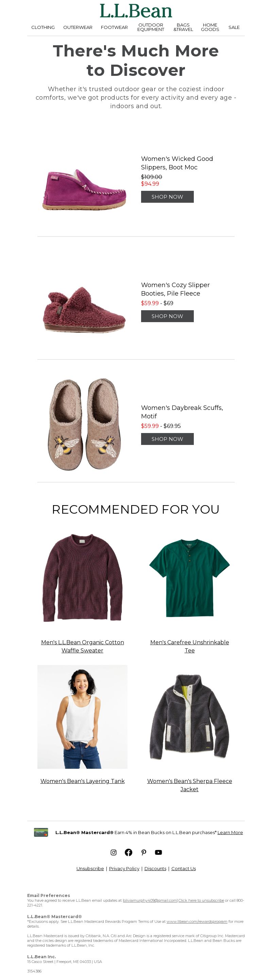Open Men's Organic Cotton Waffle Sweater link
This screenshot has width=272, height=980.
[83, 646]
